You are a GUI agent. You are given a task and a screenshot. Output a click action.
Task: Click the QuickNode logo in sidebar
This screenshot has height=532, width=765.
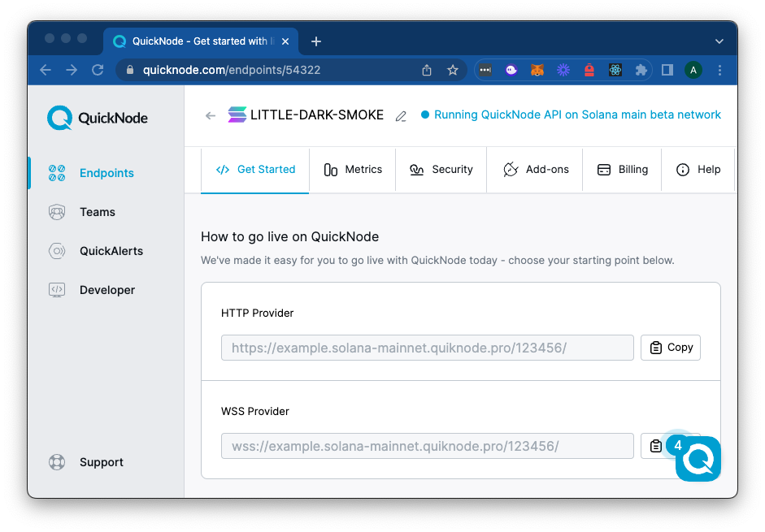[x=98, y=118]
